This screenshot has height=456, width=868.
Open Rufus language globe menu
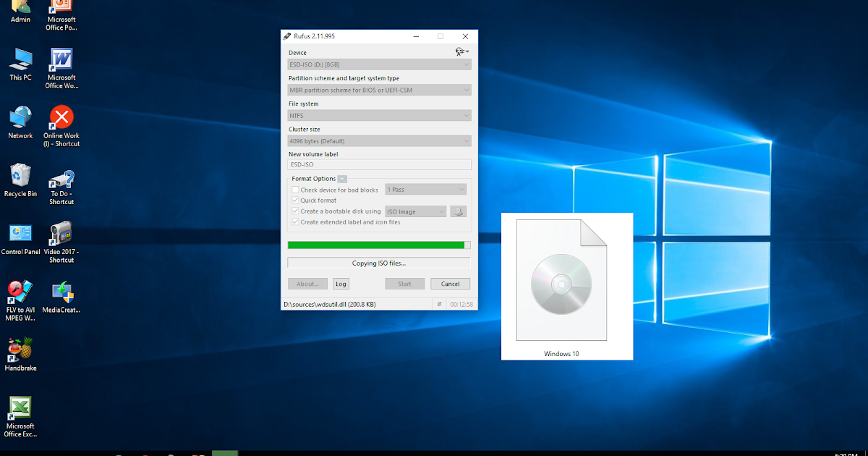(461, 52)
